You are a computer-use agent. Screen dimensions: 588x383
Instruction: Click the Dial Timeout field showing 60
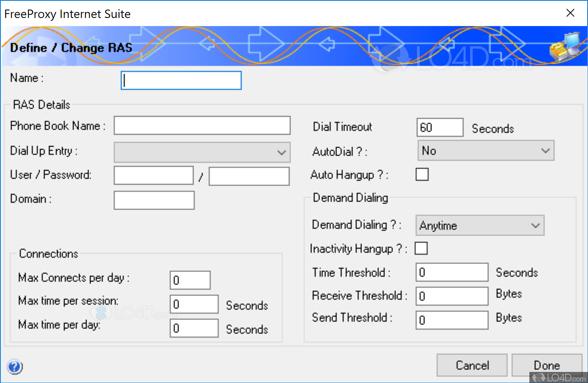tap(440, 127)
